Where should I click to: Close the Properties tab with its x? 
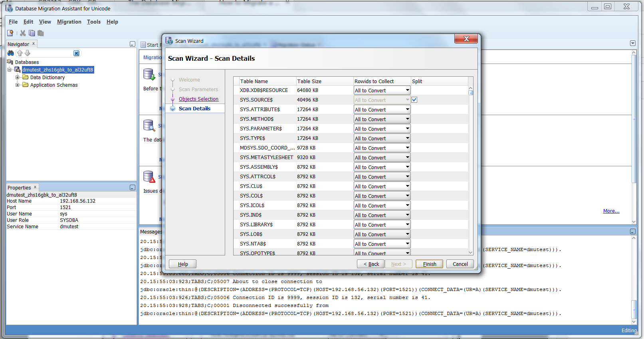coord(35,187)
